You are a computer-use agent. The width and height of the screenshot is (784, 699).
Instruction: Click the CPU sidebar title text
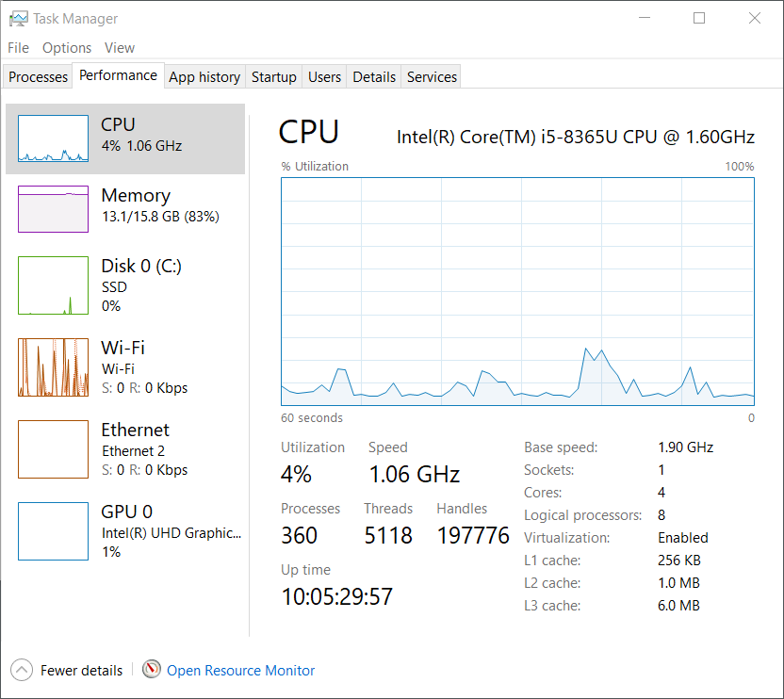click(x=118, y=124)
